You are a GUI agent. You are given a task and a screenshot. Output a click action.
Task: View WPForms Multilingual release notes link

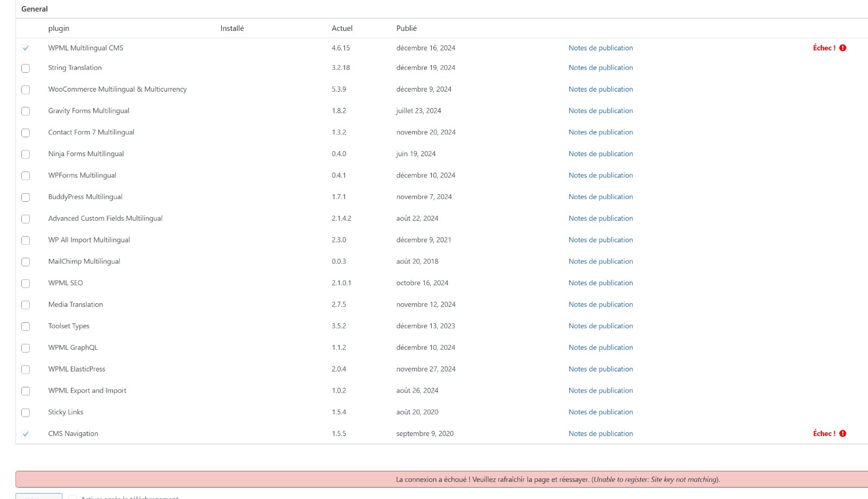click(x=601, y=175)
